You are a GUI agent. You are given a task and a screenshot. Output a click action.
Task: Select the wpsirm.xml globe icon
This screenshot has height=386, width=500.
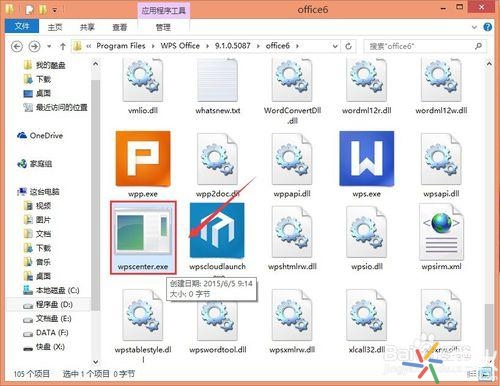[x=441, y=232]
